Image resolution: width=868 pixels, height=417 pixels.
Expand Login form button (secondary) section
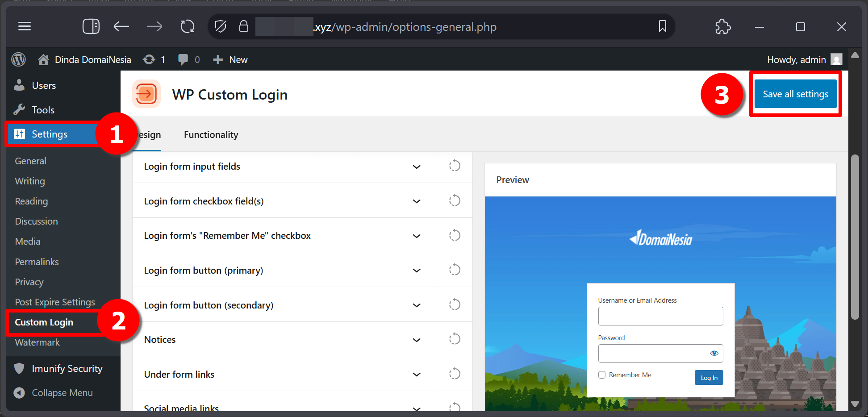coord(284,305)
